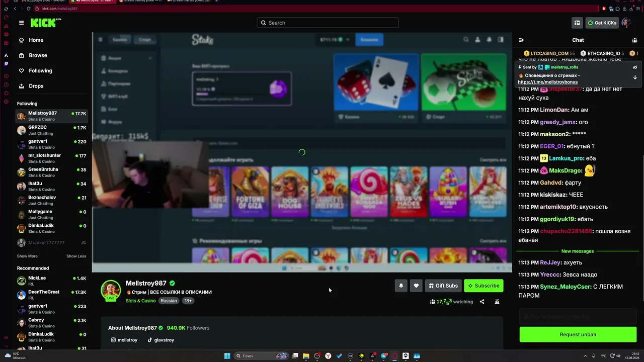Open the Following page in sidebar

(40, 71)
